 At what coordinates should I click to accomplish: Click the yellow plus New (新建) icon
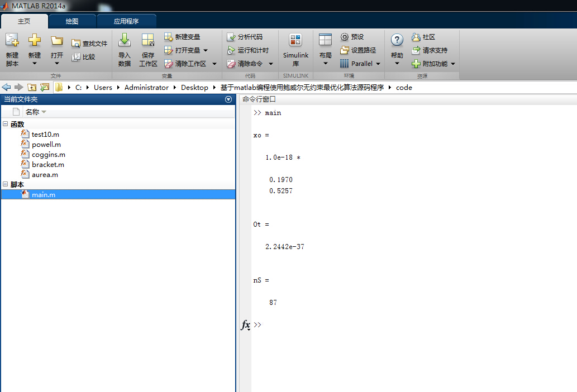pyautogui.click(x=35, y=40)
